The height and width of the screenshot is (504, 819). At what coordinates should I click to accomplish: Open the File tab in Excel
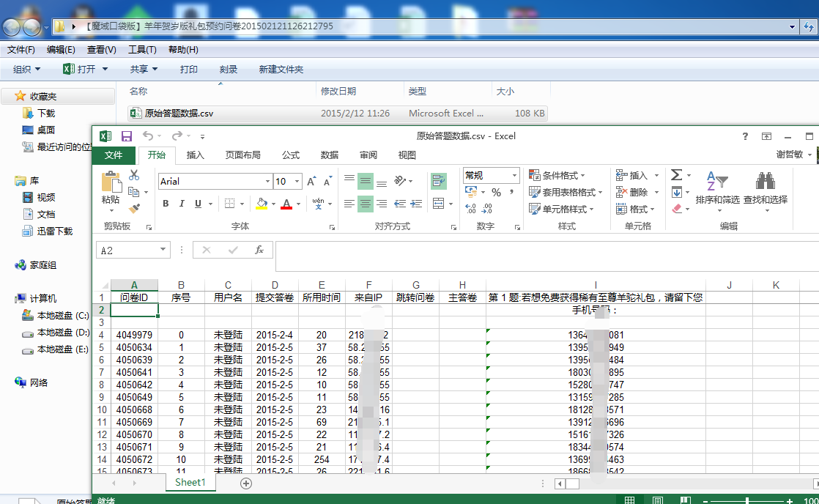tap(114, 155)
